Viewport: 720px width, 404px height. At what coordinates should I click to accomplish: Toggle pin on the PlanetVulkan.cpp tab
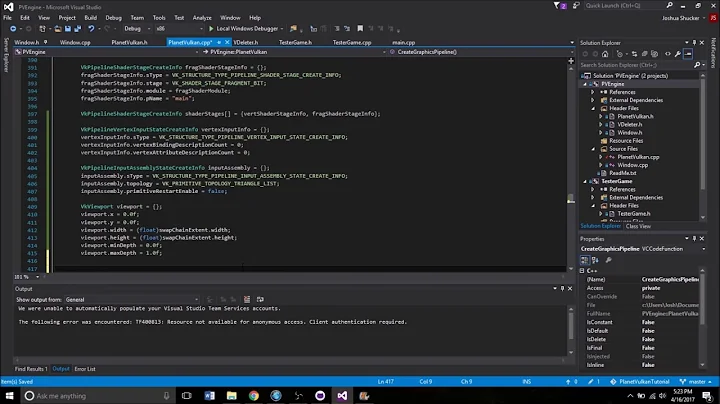coord(219,42)
